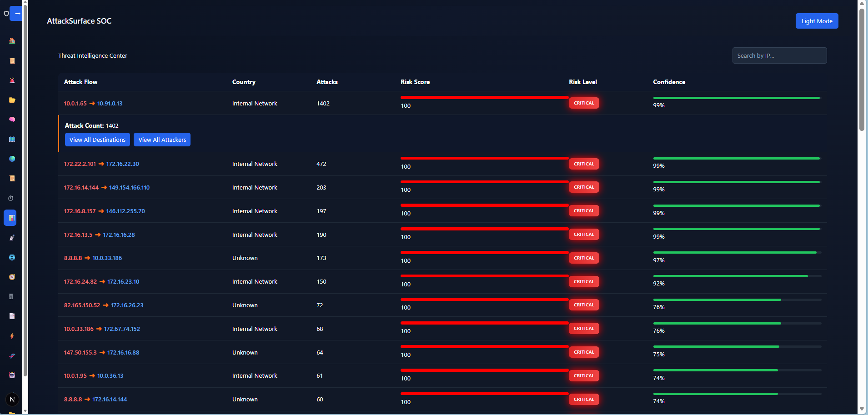Open source IP 82.165.150.52
This screenshot has width=868, height=415.
(x=82, y=305)
